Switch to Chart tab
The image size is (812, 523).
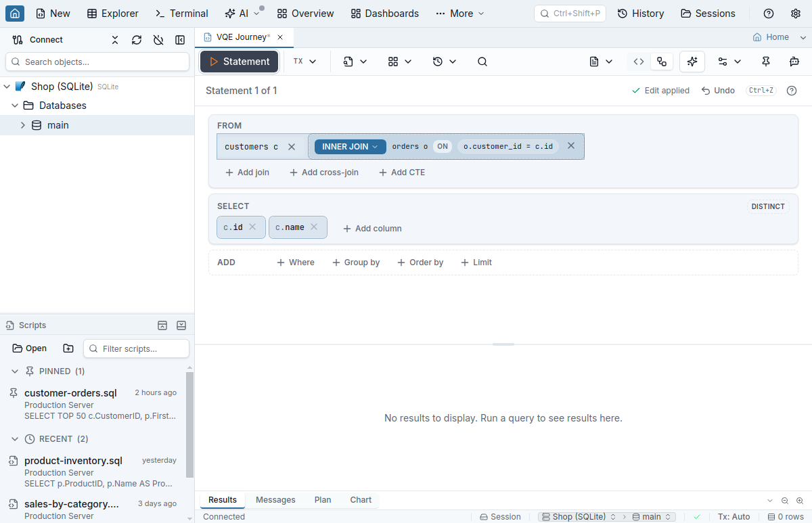(x=361, y=500)
